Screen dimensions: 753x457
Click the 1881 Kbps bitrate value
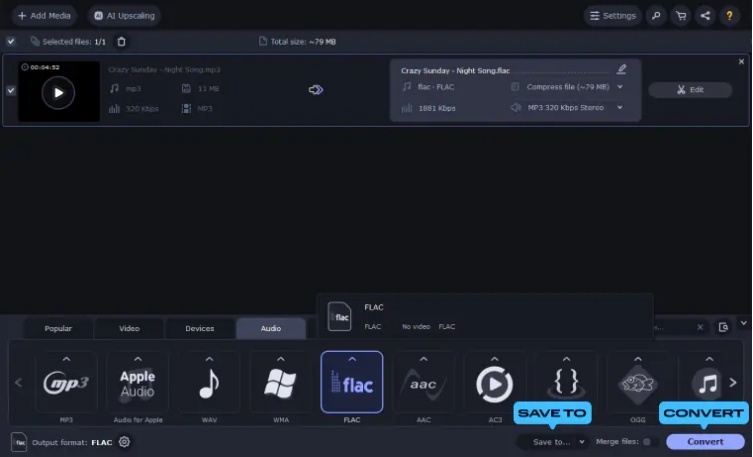point(437,108)
